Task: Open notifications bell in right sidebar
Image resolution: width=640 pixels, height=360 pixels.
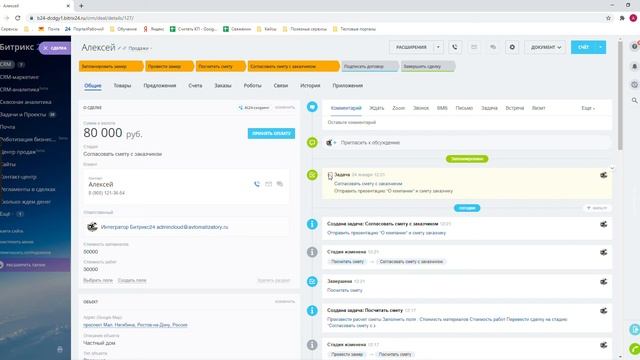Action: coord(634,66)
